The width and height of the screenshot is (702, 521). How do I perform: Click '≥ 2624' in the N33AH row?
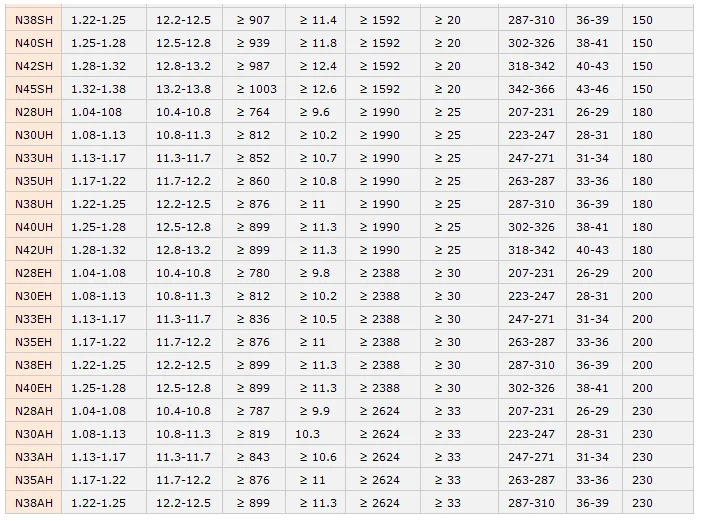pos(383,457)
